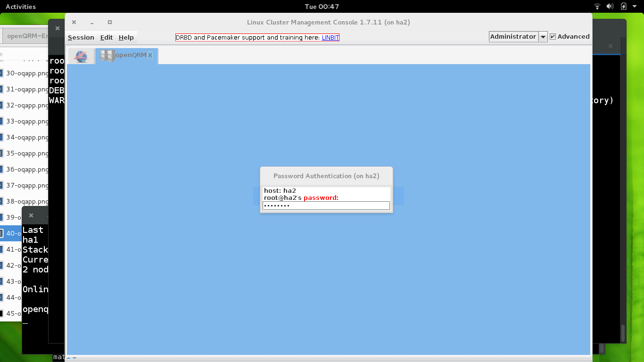Click the 'Onlin' line in the terminal
This screenshot has width=644, height=362.
[x=35, y=289]
